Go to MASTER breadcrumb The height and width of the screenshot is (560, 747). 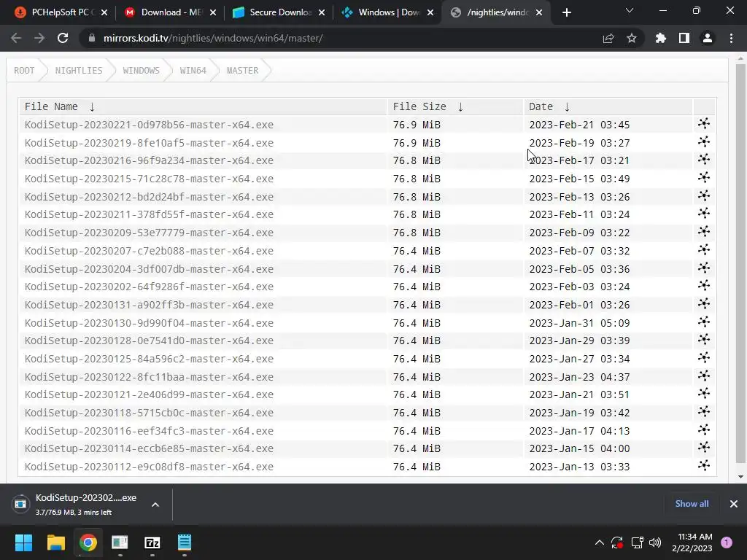pos(242,71)
